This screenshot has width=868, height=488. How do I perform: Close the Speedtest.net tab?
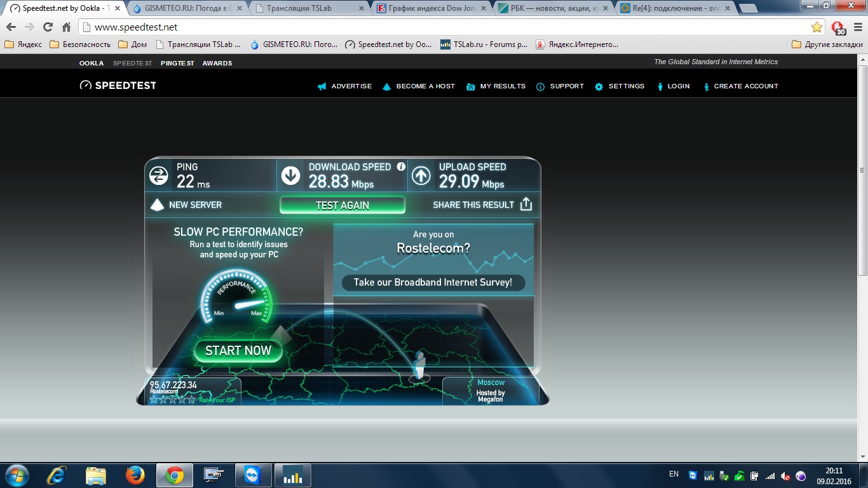point(117,8)
